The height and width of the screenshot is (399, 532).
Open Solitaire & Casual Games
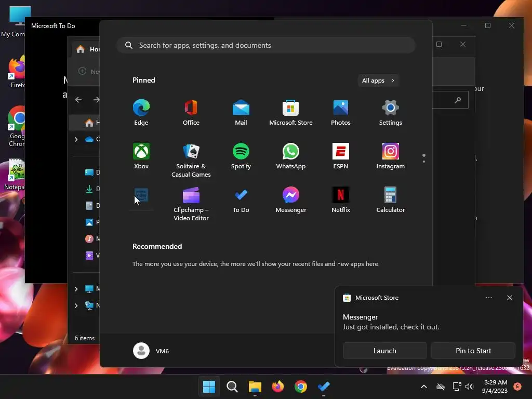(191, 160)
